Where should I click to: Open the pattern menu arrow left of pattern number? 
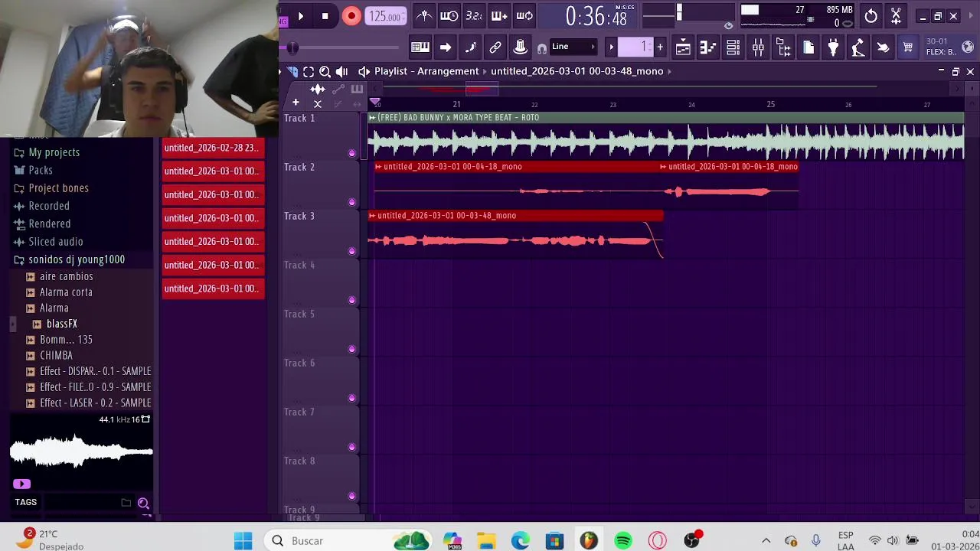click(x=611, y=47)
